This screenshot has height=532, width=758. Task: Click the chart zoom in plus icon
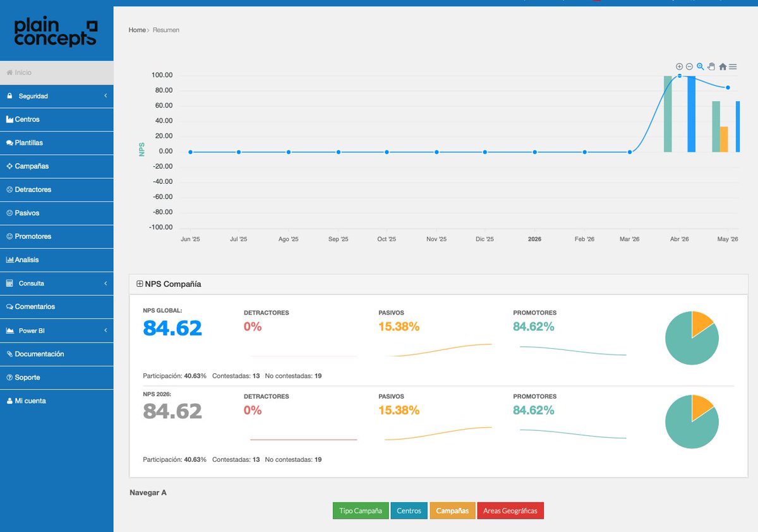tap(679, 66)
